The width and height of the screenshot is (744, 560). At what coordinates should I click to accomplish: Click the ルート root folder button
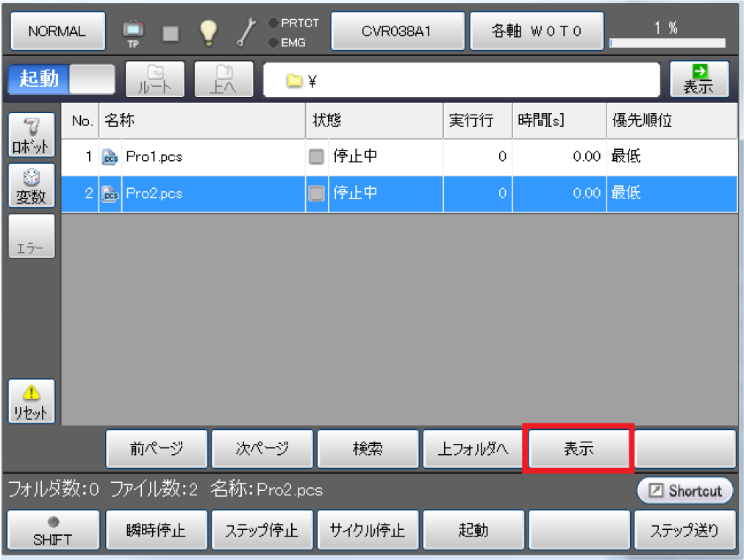click(x=154, y=79)
